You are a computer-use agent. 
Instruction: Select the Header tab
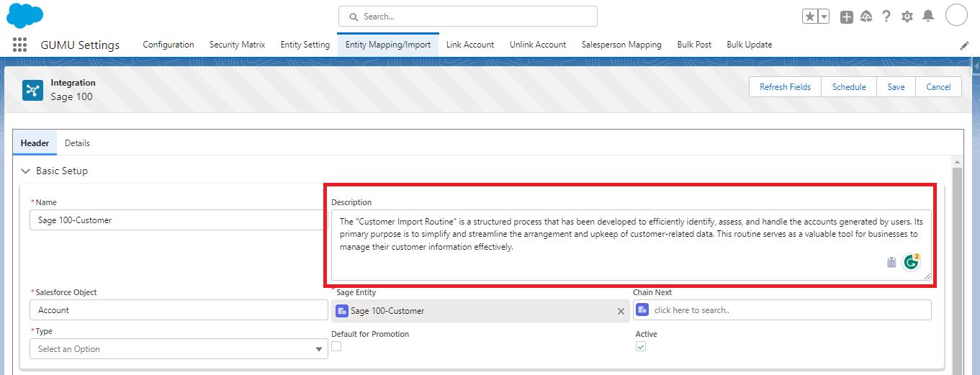35,143
